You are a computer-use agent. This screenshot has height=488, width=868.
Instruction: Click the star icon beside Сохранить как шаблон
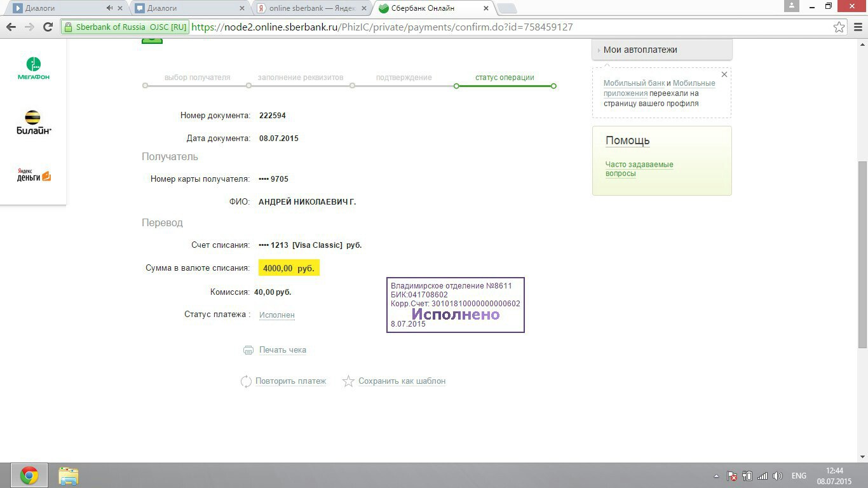[x=348, y=381]
